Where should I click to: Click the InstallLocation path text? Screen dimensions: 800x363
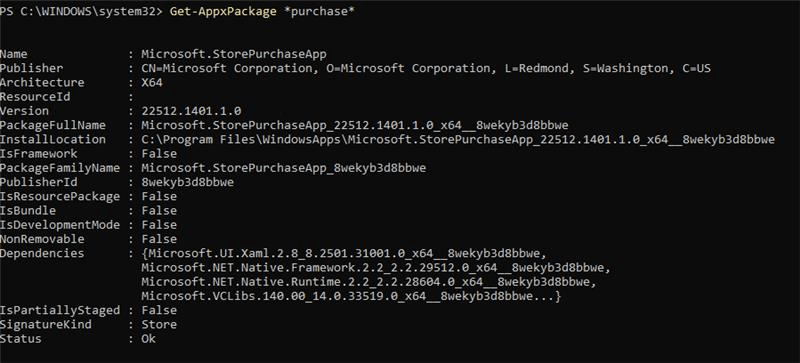[458, 140]
